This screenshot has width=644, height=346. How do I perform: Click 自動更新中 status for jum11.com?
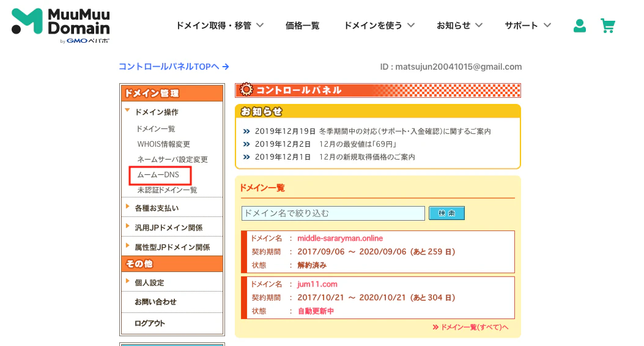click(x=316, y=311)
